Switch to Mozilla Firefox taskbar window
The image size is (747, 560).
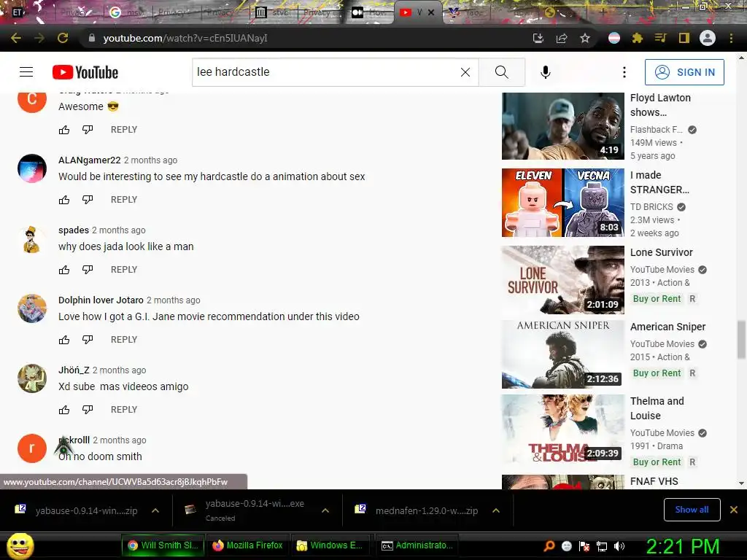coord(248,545)
